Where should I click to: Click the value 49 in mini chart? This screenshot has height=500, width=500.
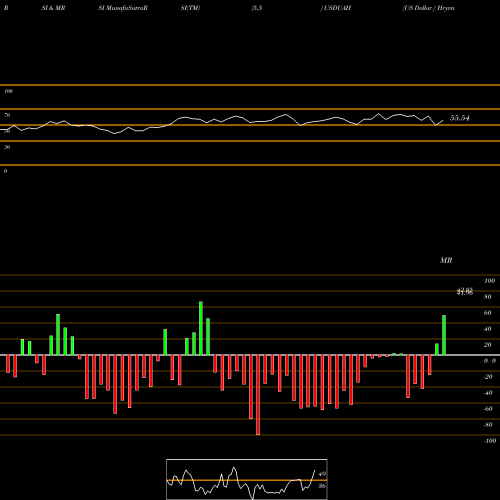[322, 474]
